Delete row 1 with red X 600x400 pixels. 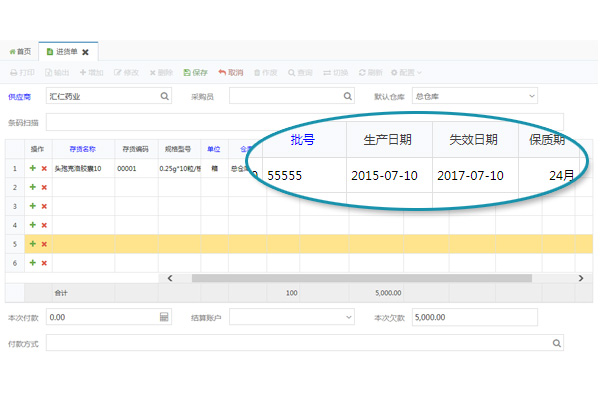(44, 168)
